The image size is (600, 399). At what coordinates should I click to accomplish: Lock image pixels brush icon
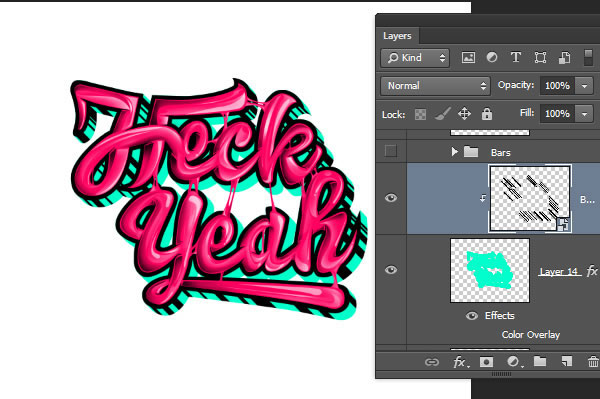coord(442,114)
